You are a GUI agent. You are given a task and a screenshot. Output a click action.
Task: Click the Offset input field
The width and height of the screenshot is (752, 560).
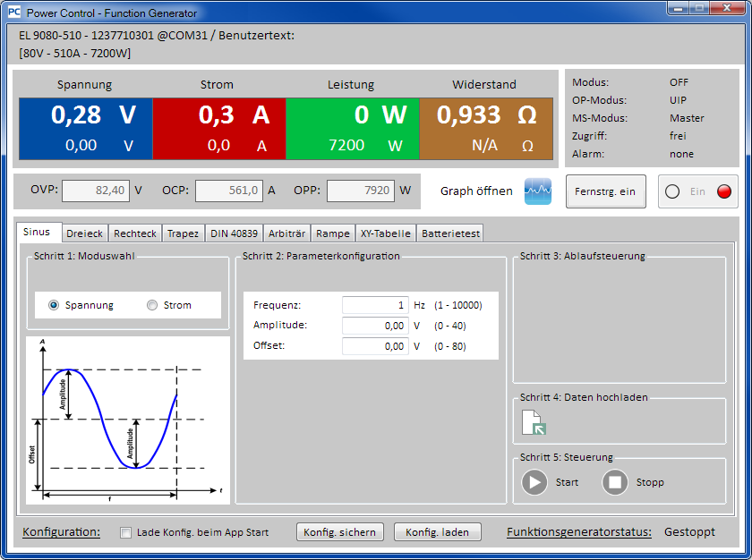375,346
